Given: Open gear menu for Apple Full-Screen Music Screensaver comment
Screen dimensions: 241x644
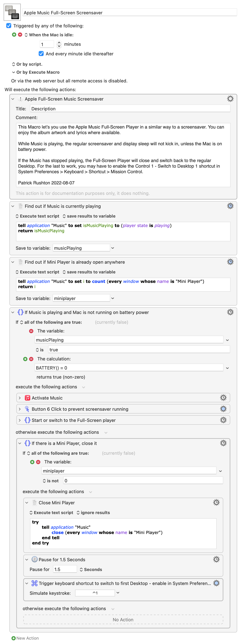Looking at the screenshot, I should [x=230, y=99].
